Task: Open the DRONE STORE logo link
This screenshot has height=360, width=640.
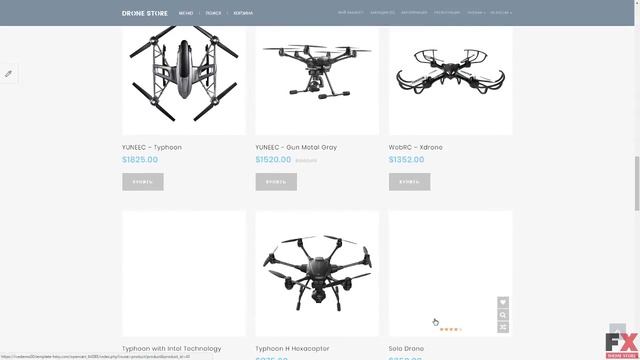Action: click(x=144, y=13)
